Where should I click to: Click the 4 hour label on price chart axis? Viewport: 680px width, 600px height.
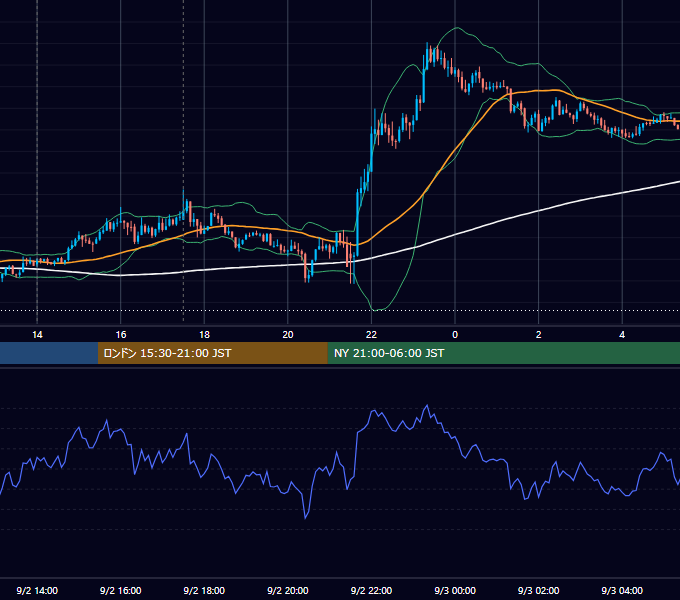pyautogui.click(x=622, y=335)
